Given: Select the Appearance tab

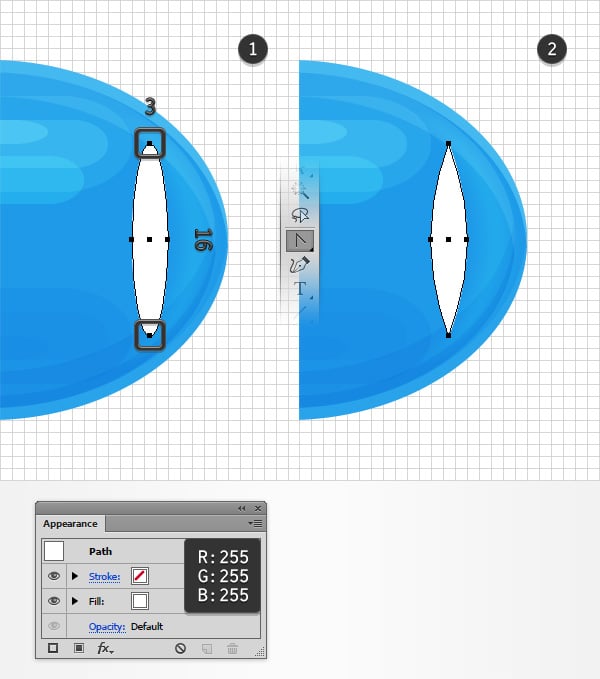Looking at the screenshot, I should tap(70, 524).
